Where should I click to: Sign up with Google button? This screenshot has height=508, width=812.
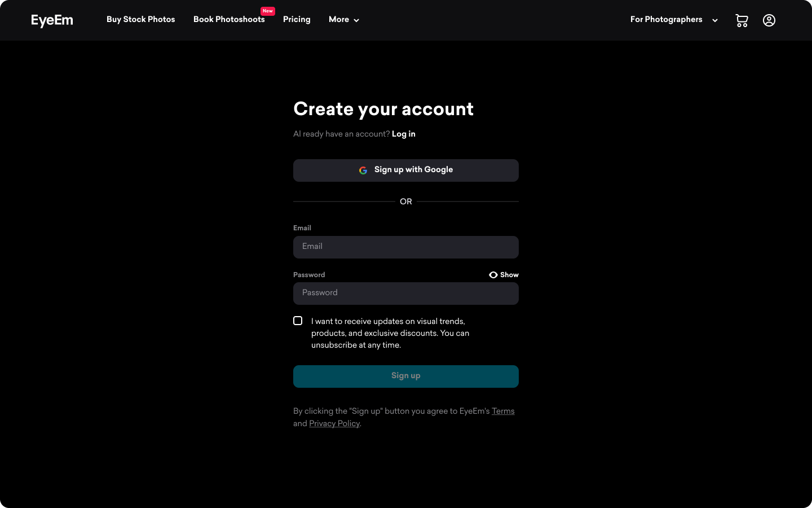[406, 170]
